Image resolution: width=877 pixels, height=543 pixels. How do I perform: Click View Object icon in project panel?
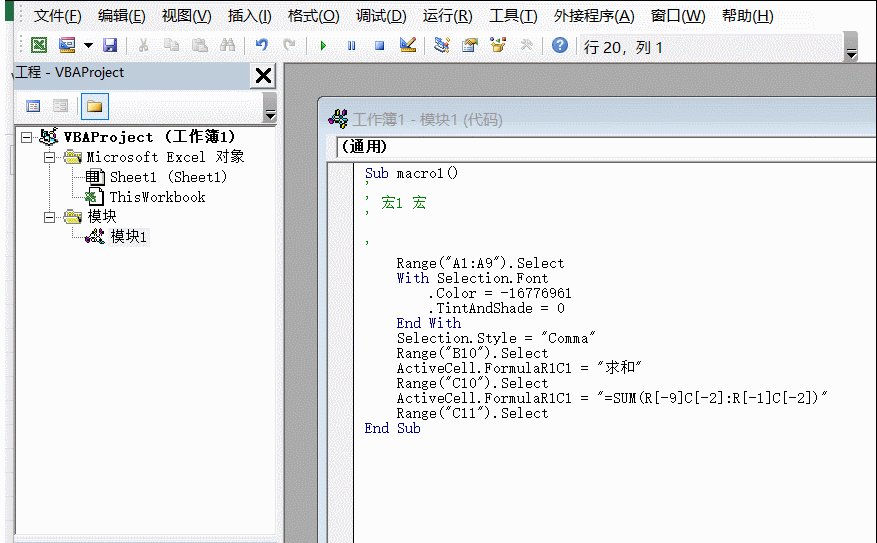coord(60,106)
